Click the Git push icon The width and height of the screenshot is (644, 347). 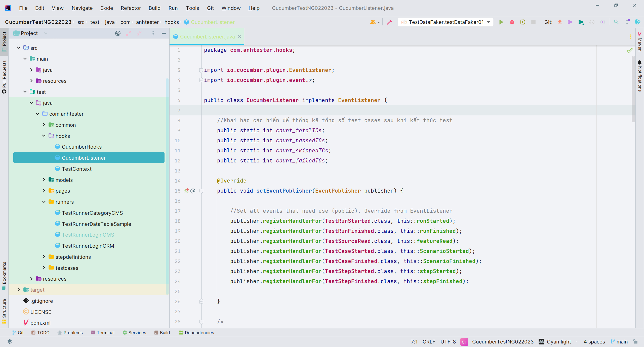click(x=581, y=22)
